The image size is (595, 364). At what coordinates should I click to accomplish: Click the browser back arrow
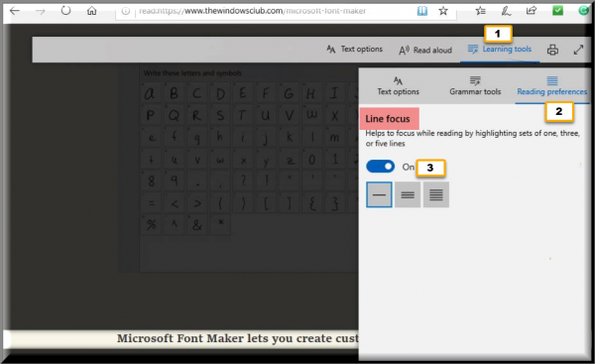pyautogui.click(x=15, y=11)
